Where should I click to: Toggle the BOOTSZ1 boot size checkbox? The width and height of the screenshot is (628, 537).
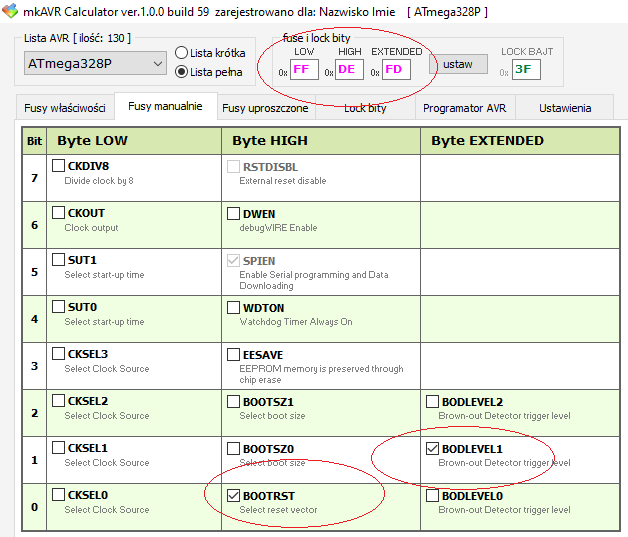[x=233, y=402]
